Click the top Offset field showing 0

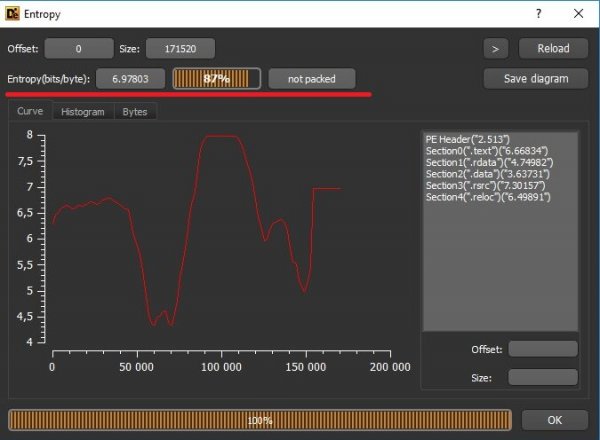coord(77,48)
